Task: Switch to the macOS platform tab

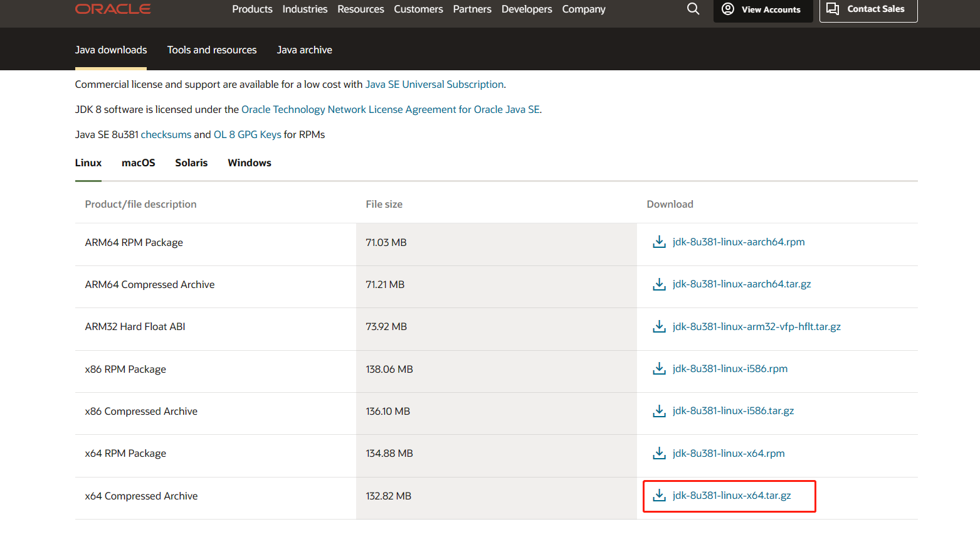Action: [x=139, y=163]
